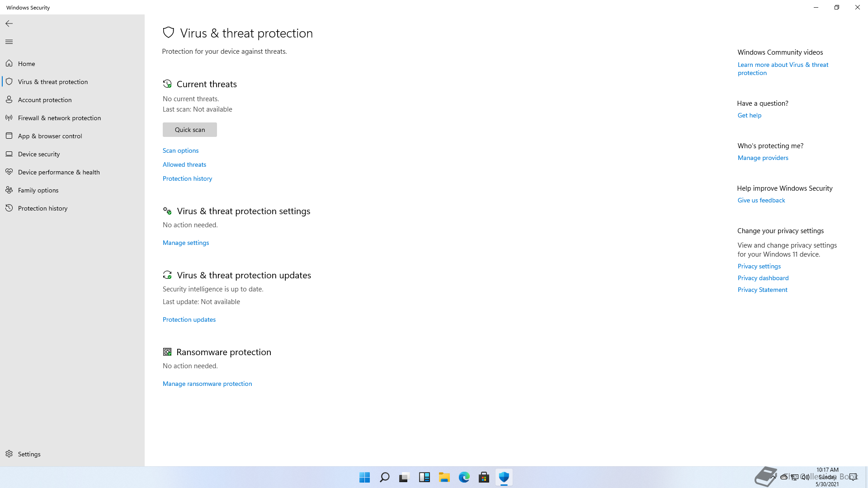Screen dimensions: 868x488
Task: Launch File Explorer from taskbar
Action: [444, 477]
